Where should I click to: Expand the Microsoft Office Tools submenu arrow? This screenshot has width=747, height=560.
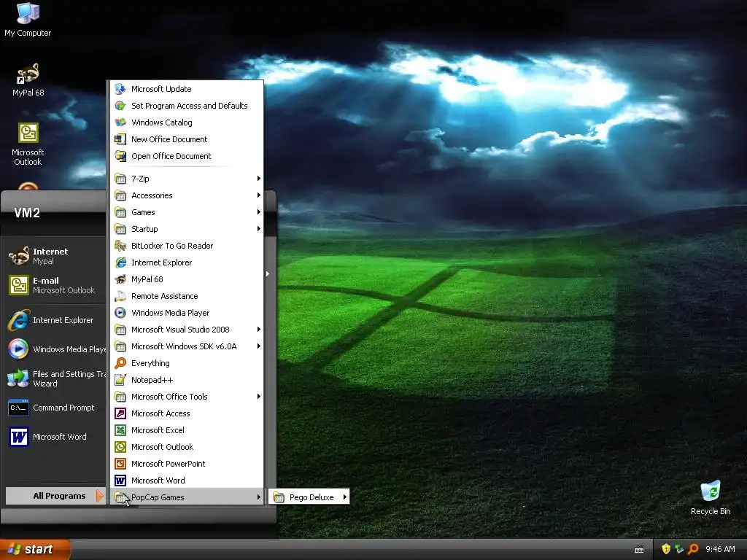point(259,397)
